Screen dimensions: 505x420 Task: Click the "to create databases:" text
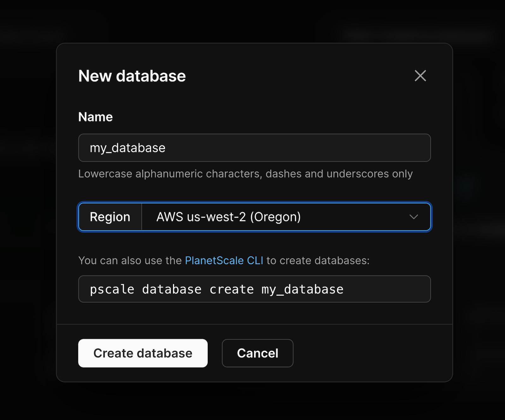tap(318, 260)
